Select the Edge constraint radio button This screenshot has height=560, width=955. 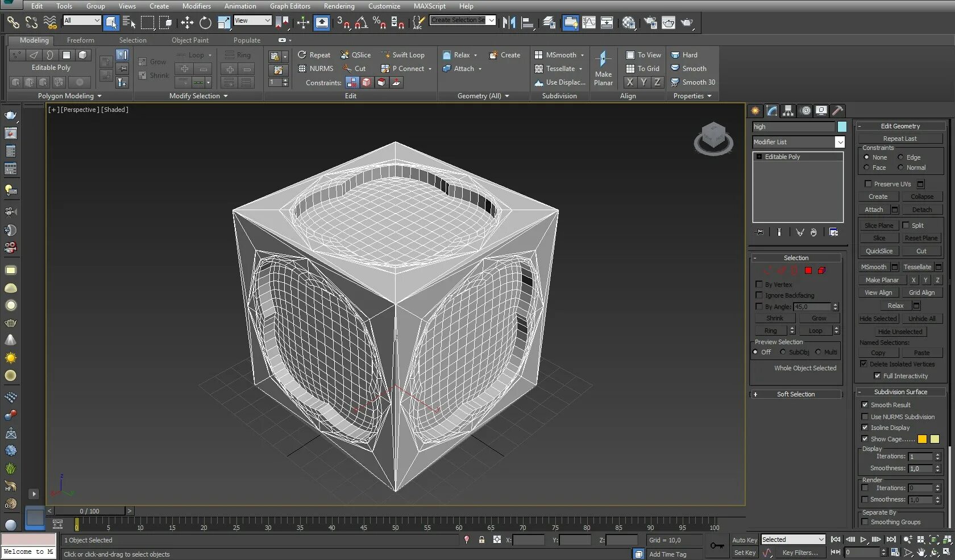[x=900, y=157]
